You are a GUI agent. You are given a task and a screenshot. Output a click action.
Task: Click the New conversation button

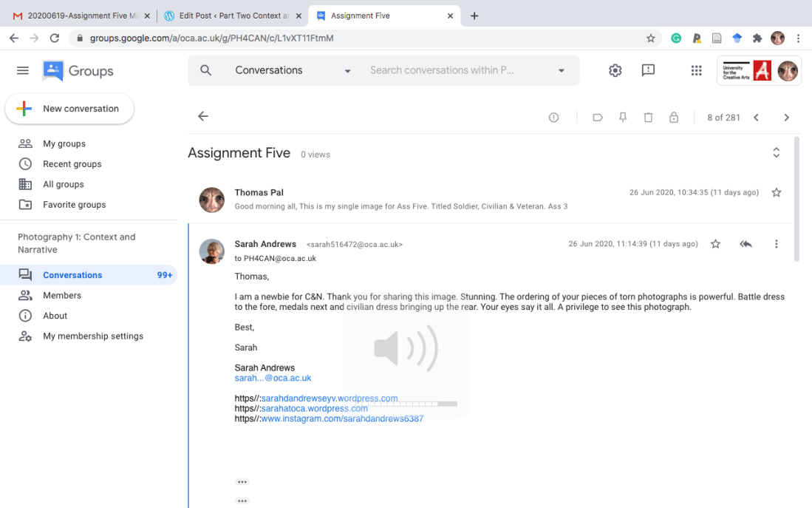69,109
